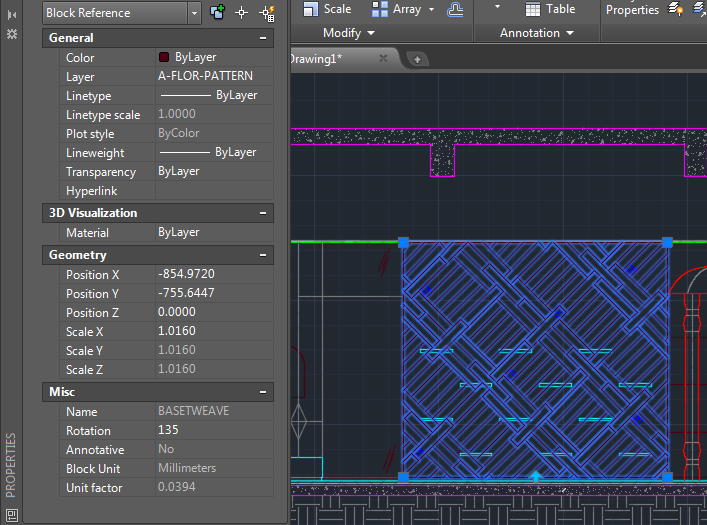This screenshot has height=525, width=707.
Task: Edit Position Y value -755.6447
Action: pyautogui.click(x=214, y=293)
